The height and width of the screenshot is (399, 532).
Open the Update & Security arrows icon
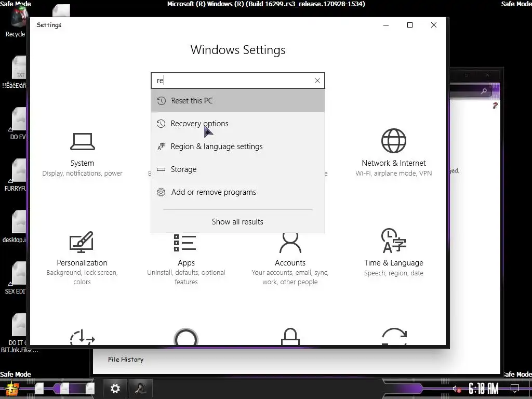[394, 336]
